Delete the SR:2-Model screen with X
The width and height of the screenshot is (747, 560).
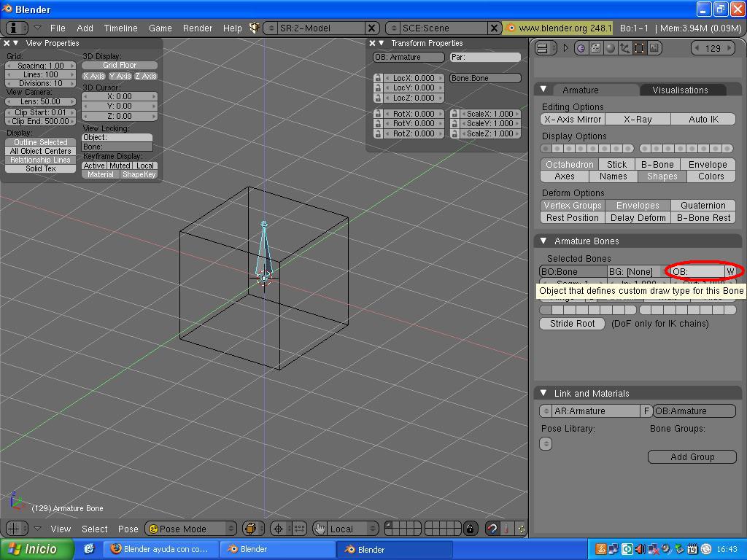point(372,28)
